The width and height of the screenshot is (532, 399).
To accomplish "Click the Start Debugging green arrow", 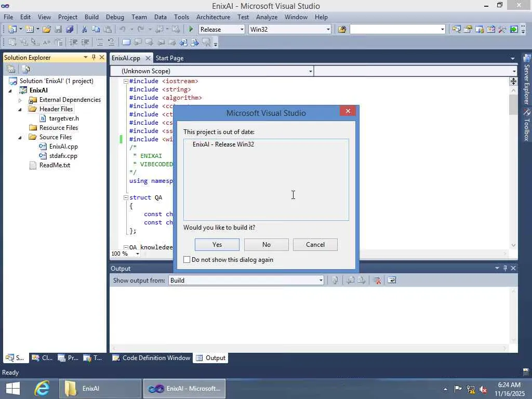I will [x=191, y=30].
